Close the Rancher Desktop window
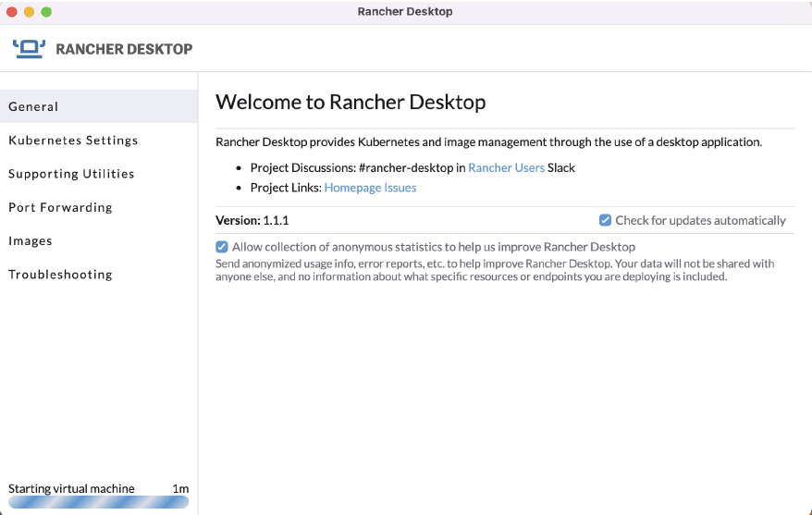This screenshot has height=515, width=812. [12, 12]
